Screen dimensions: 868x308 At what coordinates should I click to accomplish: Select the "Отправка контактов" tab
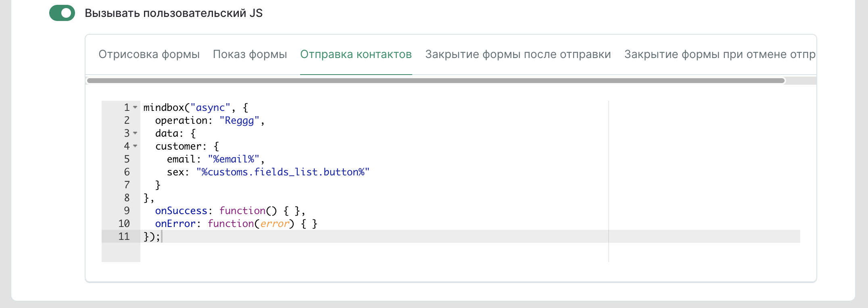pos(356,54)
